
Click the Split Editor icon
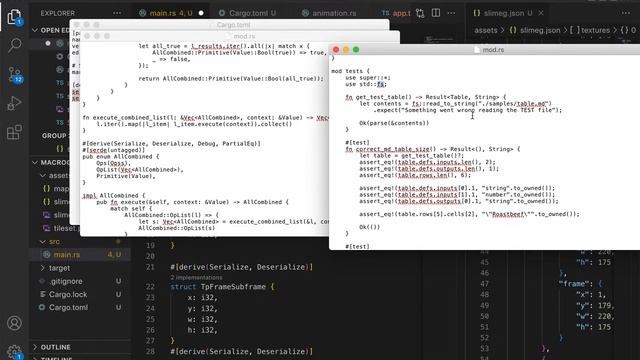[x=436, y=13]
